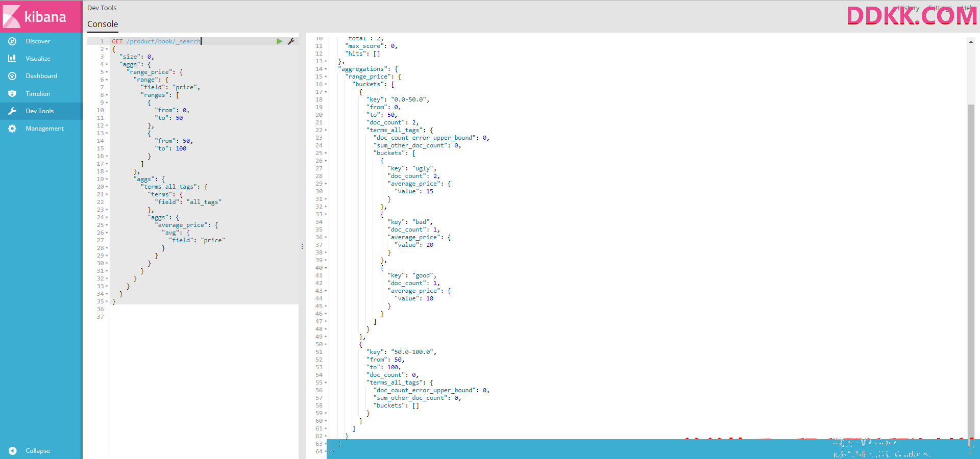
Task: Open Management via its gear icon
Action: [x=12, y=129]
